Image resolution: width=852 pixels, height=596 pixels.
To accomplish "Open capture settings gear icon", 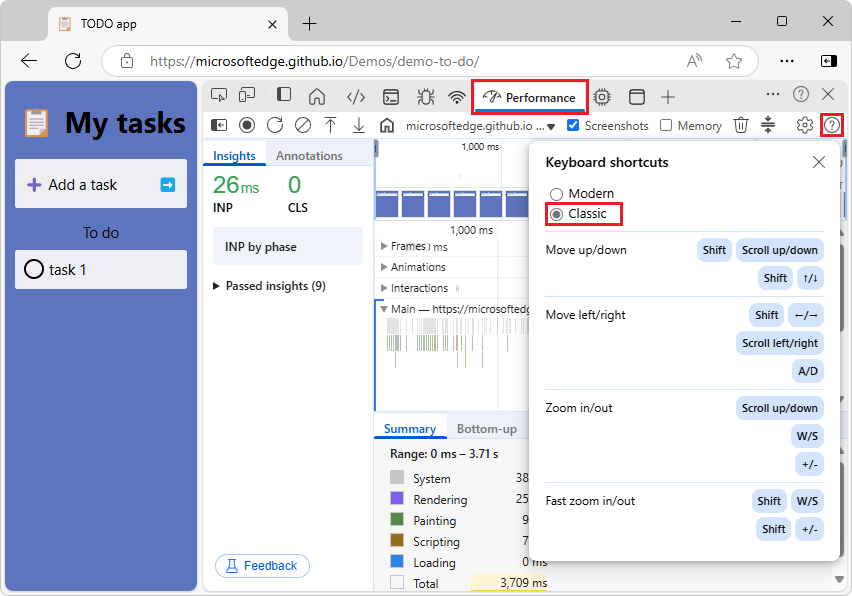I will [x=805, y=126].
